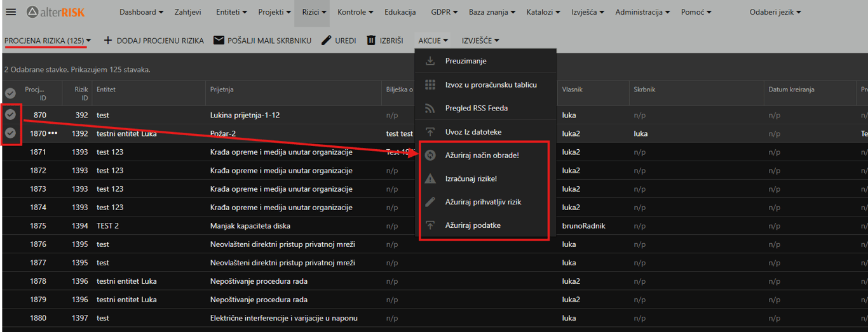Uncheck the row 1870 checkbox
Viewport: 868px width, 332px height.
pyautogui.click(x=10, y=133)
